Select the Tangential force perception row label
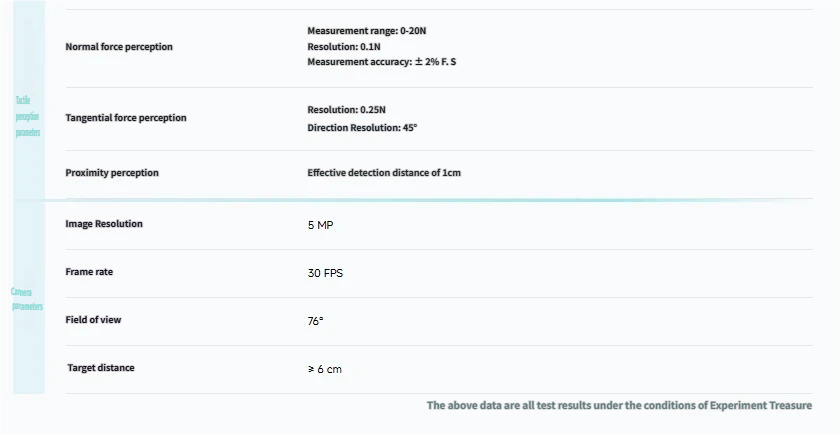The width and height of the screenshot is (840, 435). coord(125,118)
